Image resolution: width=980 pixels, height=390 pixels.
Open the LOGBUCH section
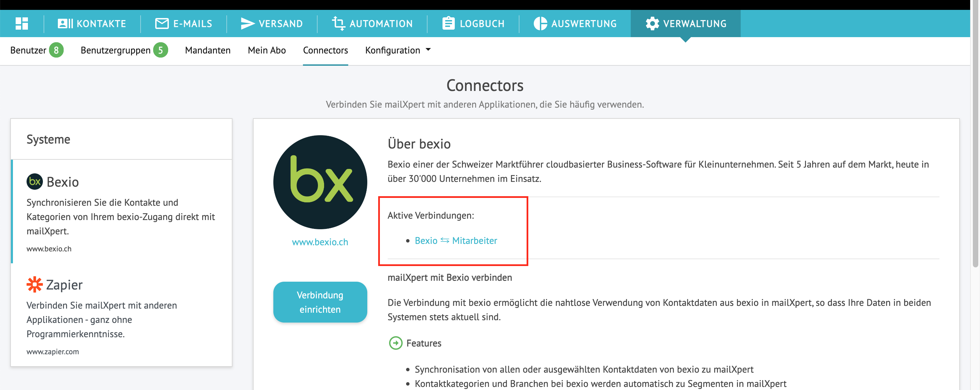pyautogui.click(x=473, y=24)
